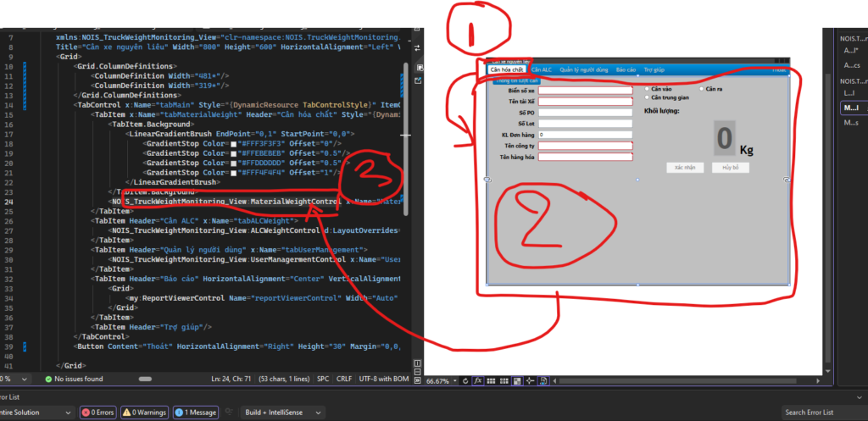The width and height of the screenshot is (868, 421).
Task: Select the 'Cân vào' radio button
Action: [x=648, y=88]
